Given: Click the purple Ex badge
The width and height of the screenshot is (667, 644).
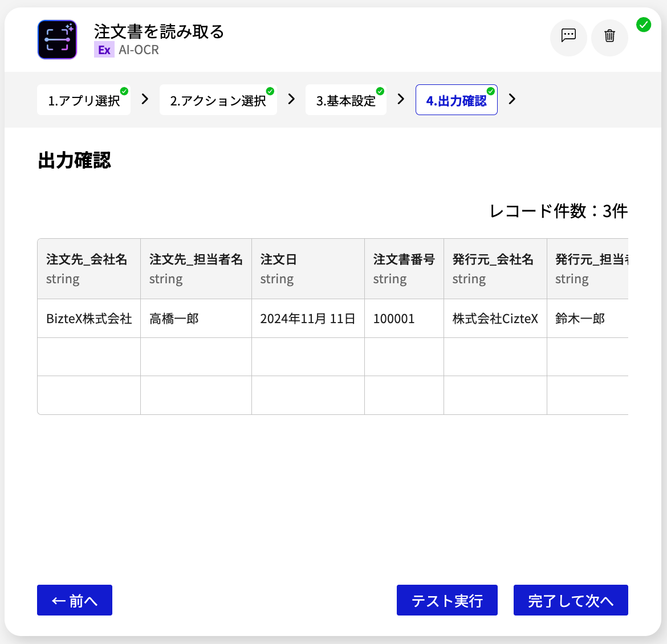Looking at the screenshot, I should coord(104,50).
